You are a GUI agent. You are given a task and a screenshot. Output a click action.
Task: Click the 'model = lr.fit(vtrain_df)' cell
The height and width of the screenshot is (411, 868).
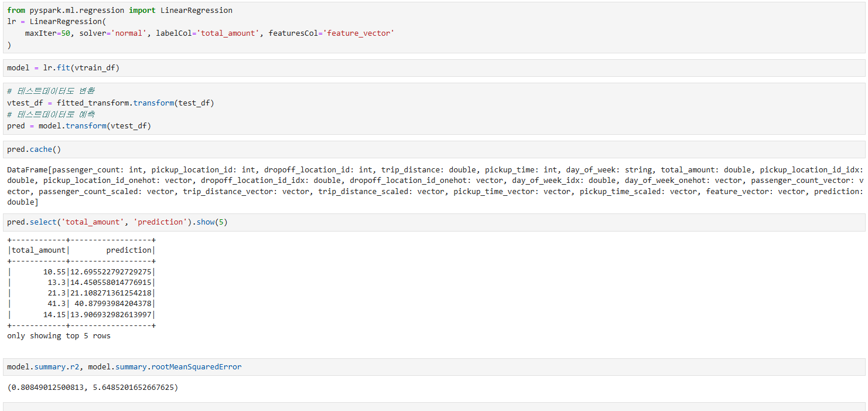[x=434, y=68]
